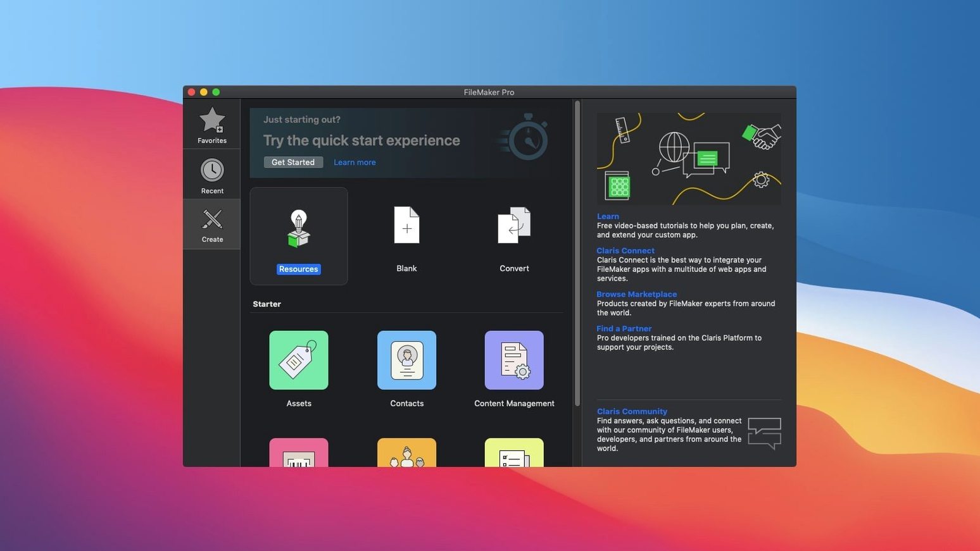Click the 'Try the quick start experience' headline
Viewport: 980px width, 551px height.
tap(361, 140)
